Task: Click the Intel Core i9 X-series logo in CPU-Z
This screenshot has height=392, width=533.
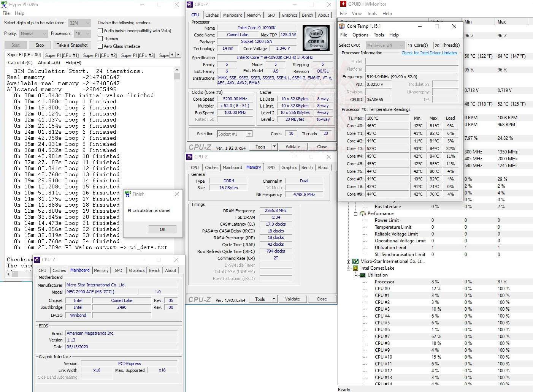Action: [316, 38]
